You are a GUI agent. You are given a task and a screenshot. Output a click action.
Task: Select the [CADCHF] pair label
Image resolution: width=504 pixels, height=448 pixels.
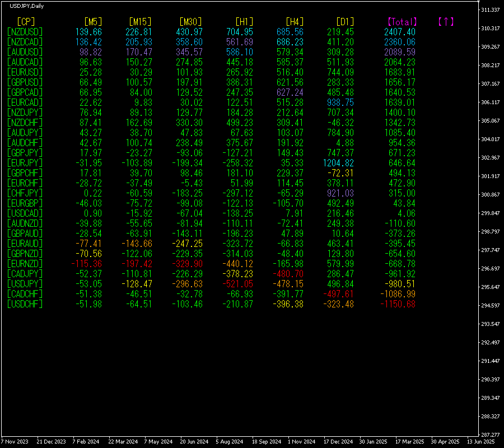pyautogui.click(x=25, y=294)
